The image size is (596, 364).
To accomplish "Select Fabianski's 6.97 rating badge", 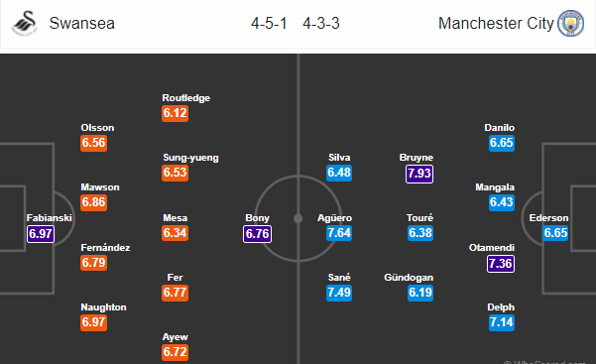I will (41, 234).
